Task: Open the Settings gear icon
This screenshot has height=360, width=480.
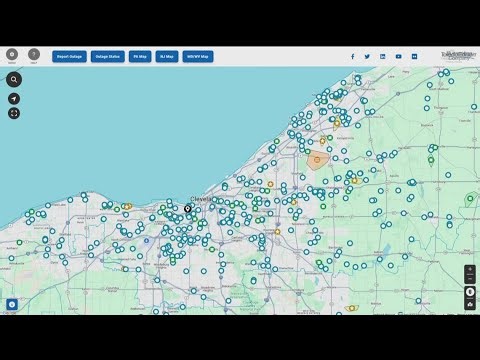Action: pos(12,54)
